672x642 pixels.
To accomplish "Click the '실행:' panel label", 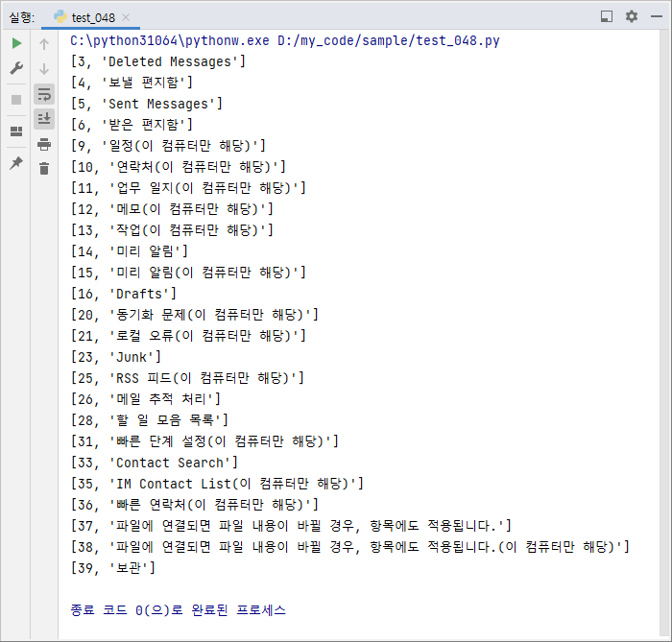I will tap(21, 17).
